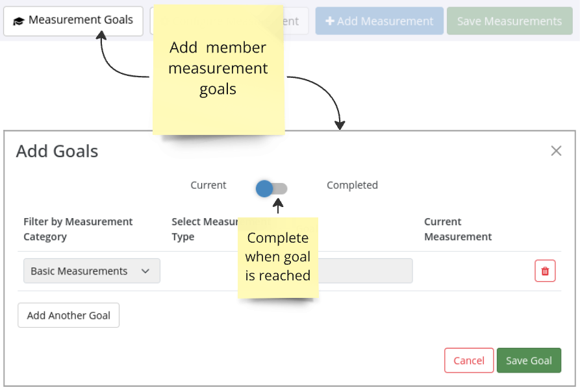Image resolution: width=580 pixels, height=392 pixels.
Task: Cancel the Add Goals dialog
Action: coord(469,360)
